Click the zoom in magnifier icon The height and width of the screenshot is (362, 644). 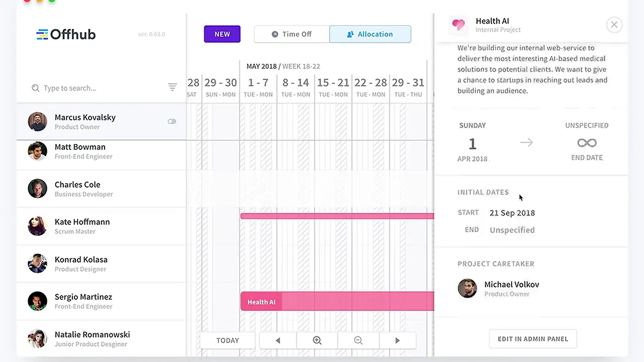pyautogui.click(x=317, y=340)
